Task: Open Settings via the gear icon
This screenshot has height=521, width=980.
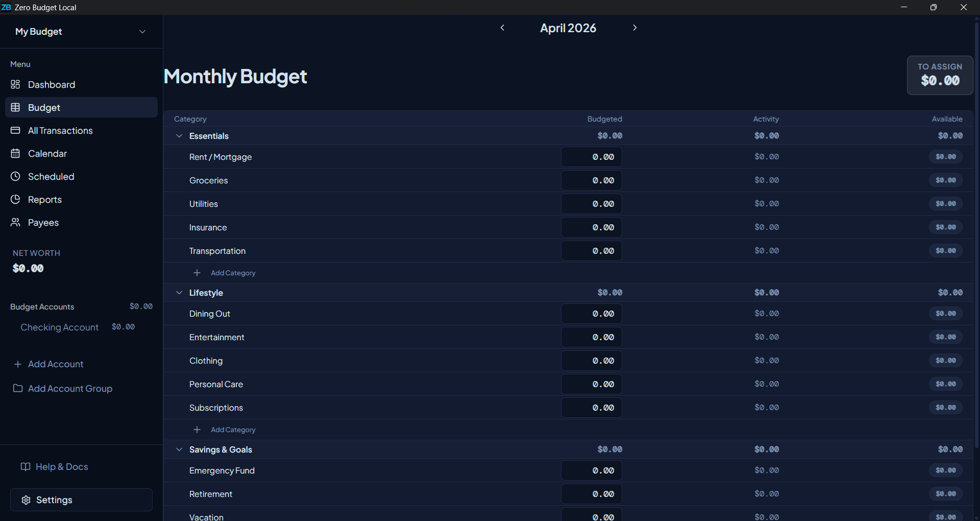Action: coord(26,500)
